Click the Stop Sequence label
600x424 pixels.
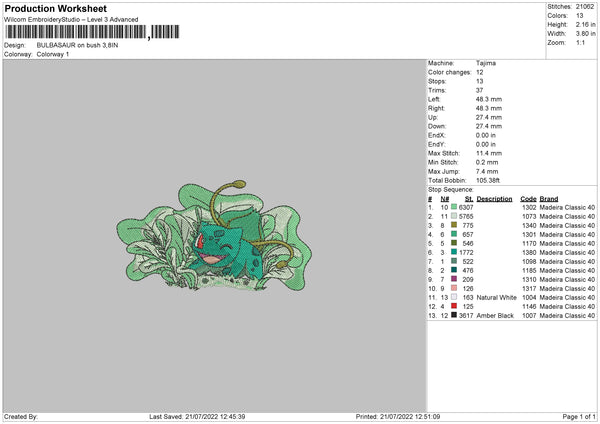pyautogui.click(x=450, y=187)
